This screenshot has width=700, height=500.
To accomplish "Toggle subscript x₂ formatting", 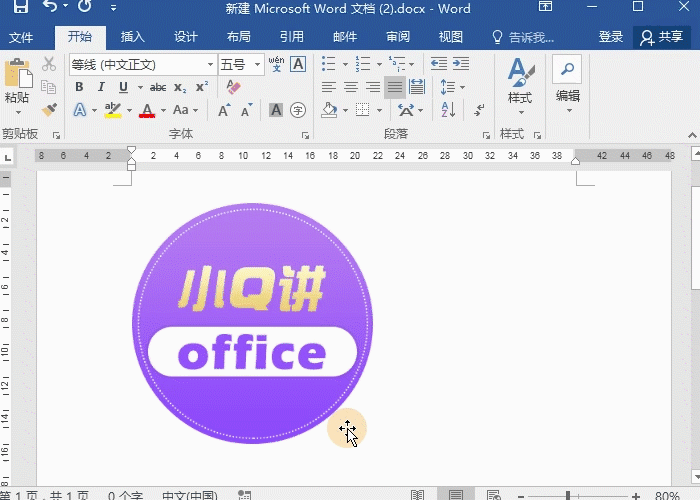I will pyautogui.click(x=180, y=87).
